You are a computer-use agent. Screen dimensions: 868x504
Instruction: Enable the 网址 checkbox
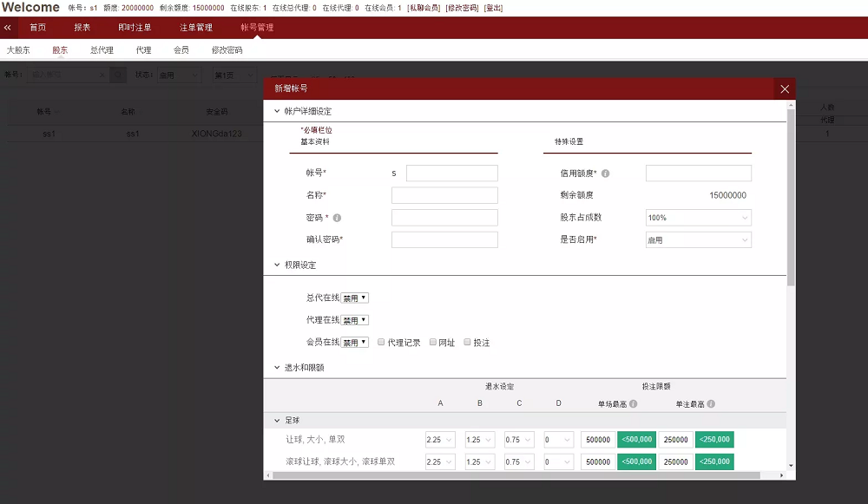pos(432,342)
